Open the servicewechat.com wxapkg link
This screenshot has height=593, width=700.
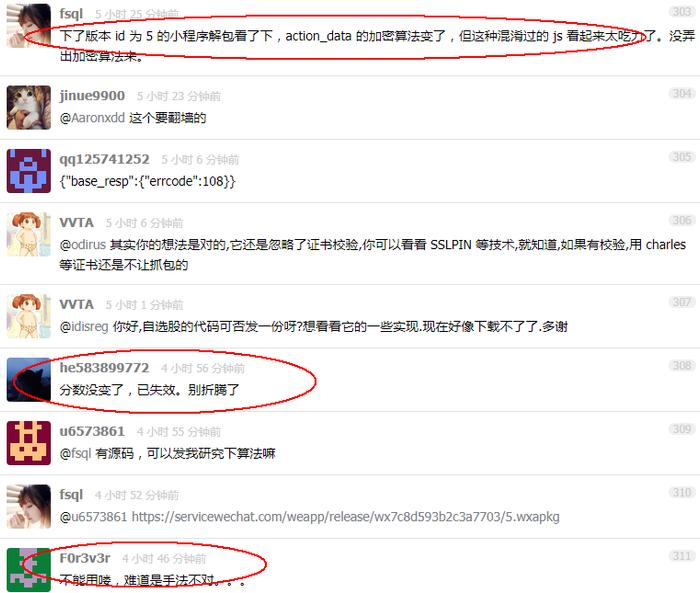click(x=346, y=517)
